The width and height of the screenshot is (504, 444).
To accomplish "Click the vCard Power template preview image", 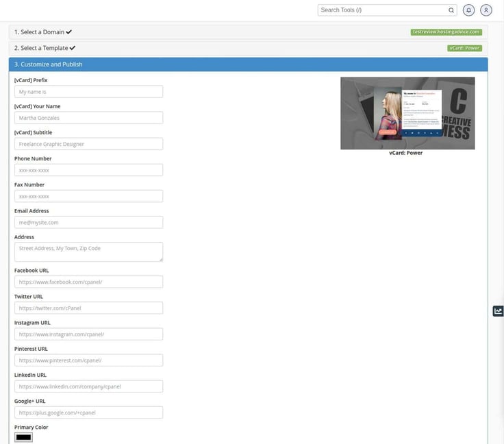I will pos(407,113).
